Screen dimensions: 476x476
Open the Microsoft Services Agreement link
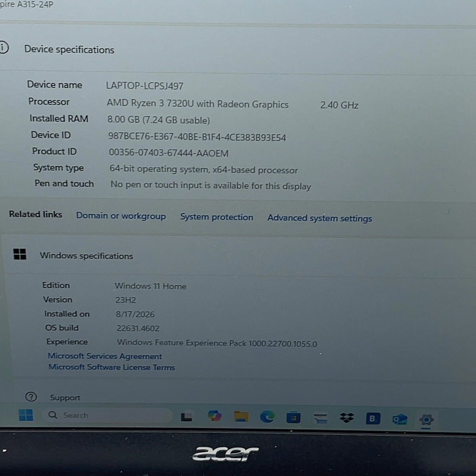(x=105, y=356)
